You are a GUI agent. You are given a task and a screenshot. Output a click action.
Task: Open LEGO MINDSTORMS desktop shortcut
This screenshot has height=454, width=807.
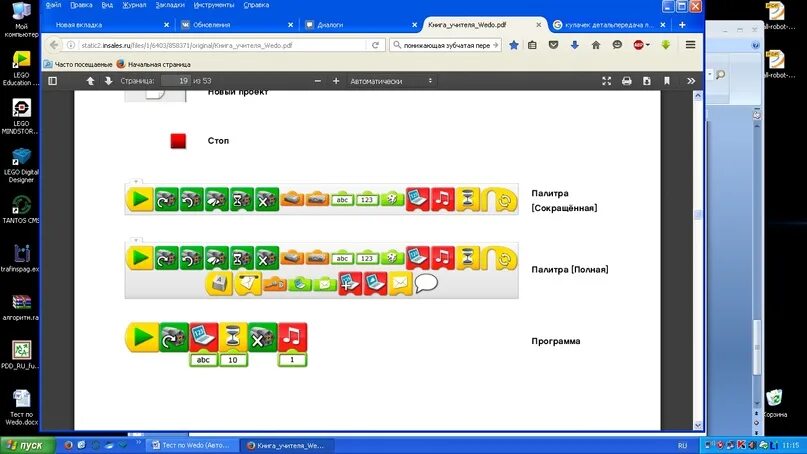pos(21,117)
